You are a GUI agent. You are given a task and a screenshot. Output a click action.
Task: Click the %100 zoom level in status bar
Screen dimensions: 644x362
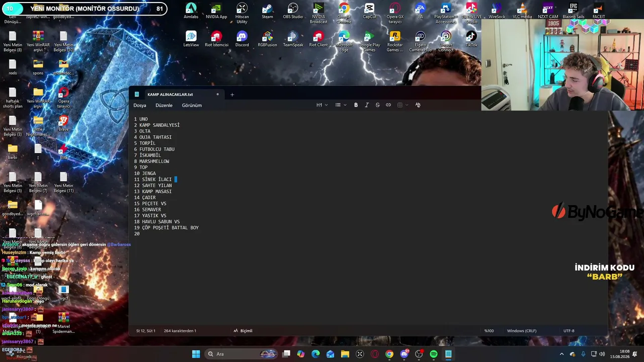point(489,331)
